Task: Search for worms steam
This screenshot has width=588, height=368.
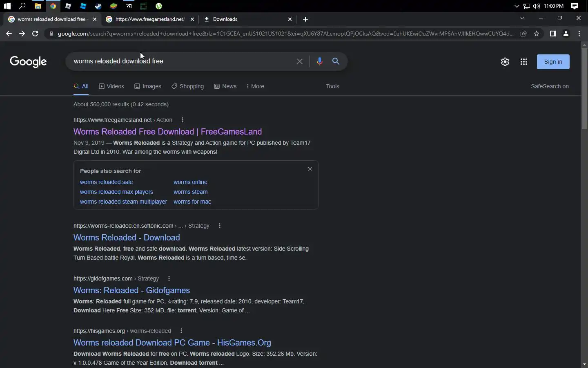Action: point(190,192)
